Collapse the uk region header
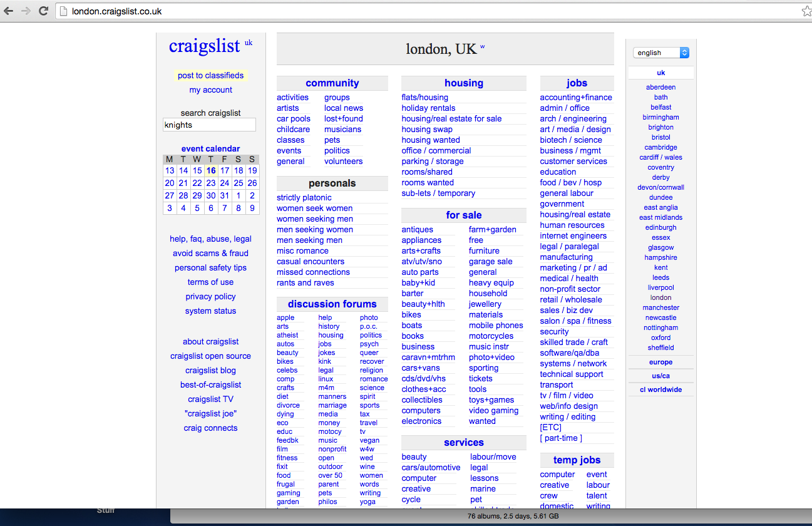Viewport: 812px width, 526px height. pos(660,73)
